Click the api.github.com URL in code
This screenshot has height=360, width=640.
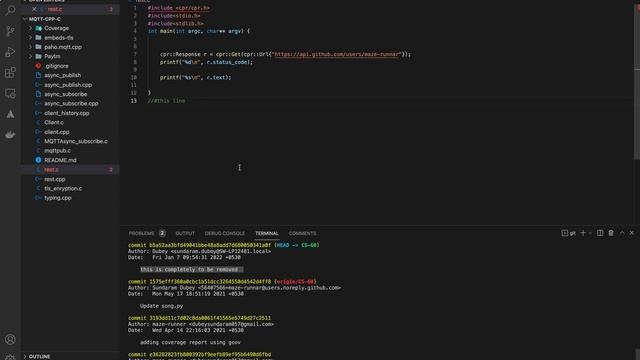pos(337,54)
